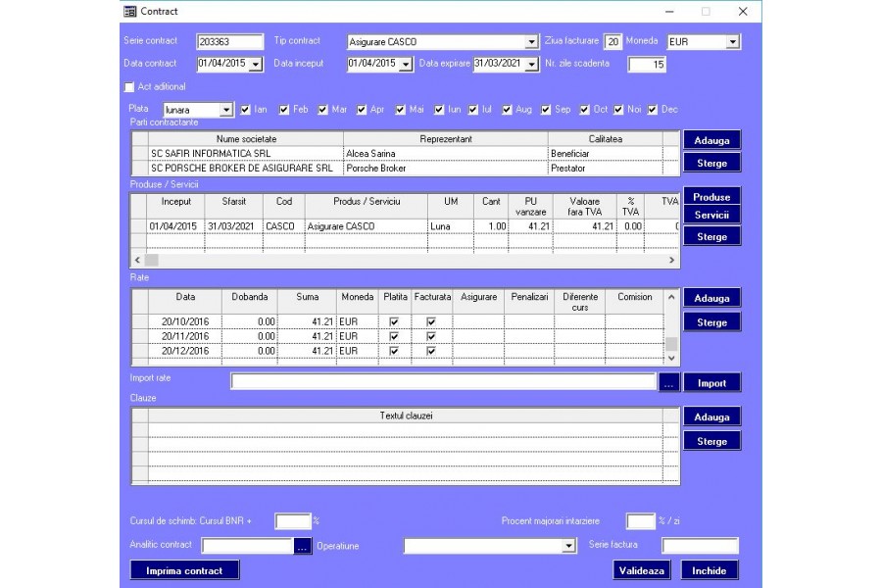This screenshot has height=588, width=882.
Task: Click left arrow of products horizontal scrollbar
Action: [138, 260]
